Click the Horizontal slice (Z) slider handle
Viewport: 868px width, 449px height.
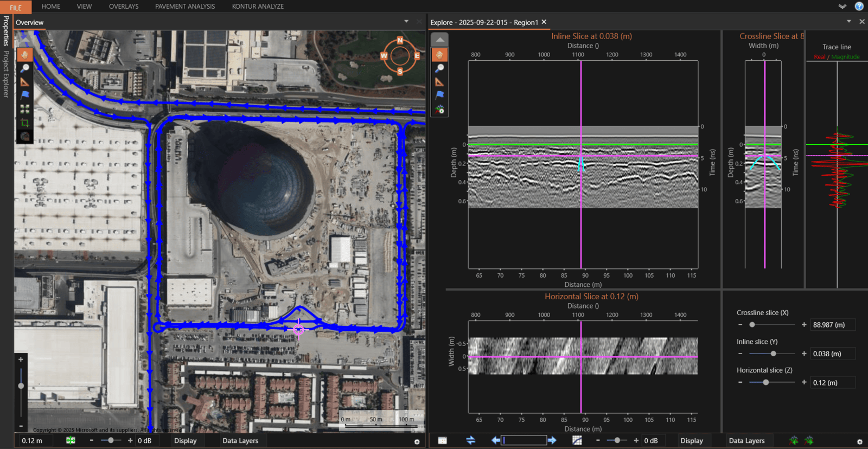(765, 382)
